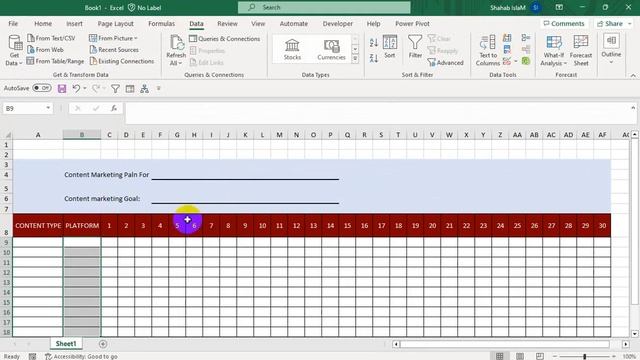Open Existing Connections
640x360 pixels.
[x=122, y=61]
